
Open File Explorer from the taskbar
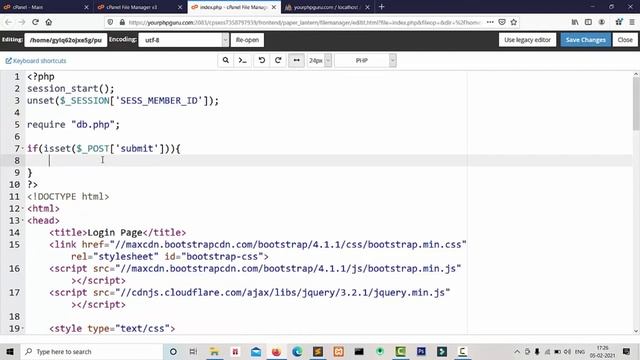coord(214,351)
